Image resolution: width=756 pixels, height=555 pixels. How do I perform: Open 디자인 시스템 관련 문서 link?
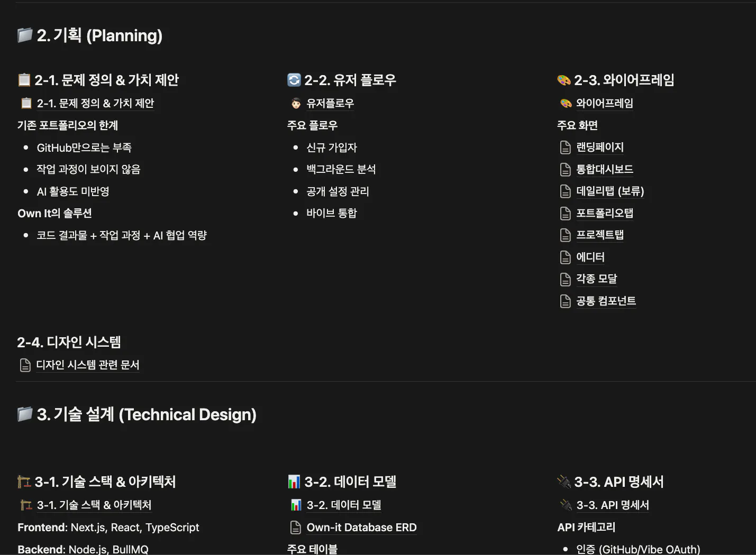(x=88, y=365)
